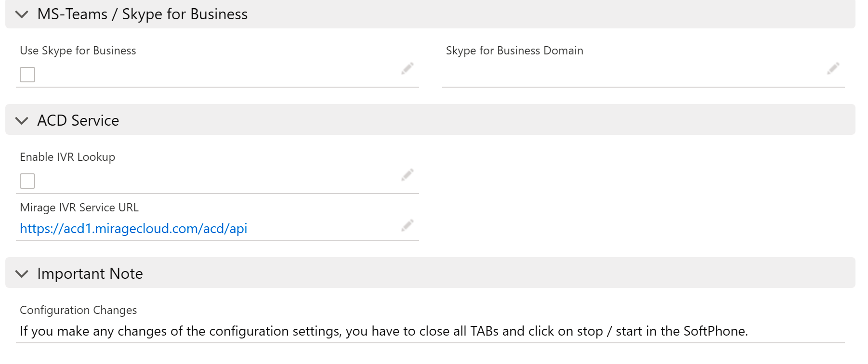The height and width of the screenshot is (364, 868).
Task: Click the Use Skype for Business label
Action: coord(78,51)
